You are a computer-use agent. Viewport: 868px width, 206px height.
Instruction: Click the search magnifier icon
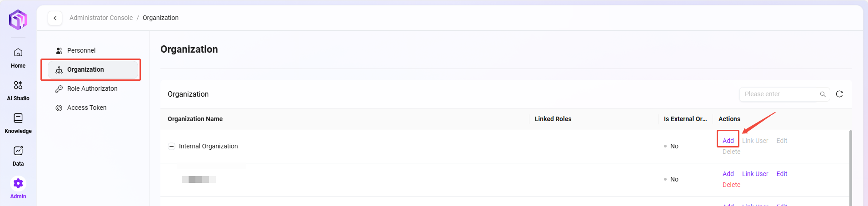823,94
